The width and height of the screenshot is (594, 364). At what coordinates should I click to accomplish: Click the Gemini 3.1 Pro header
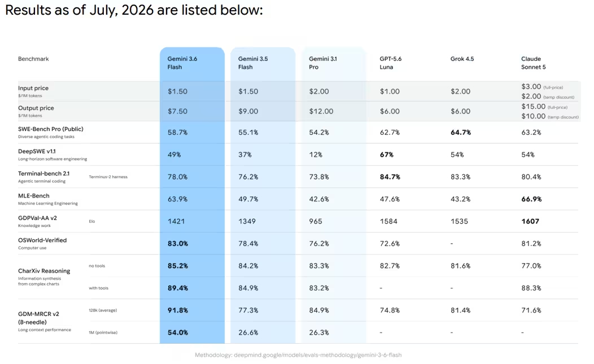323,63
